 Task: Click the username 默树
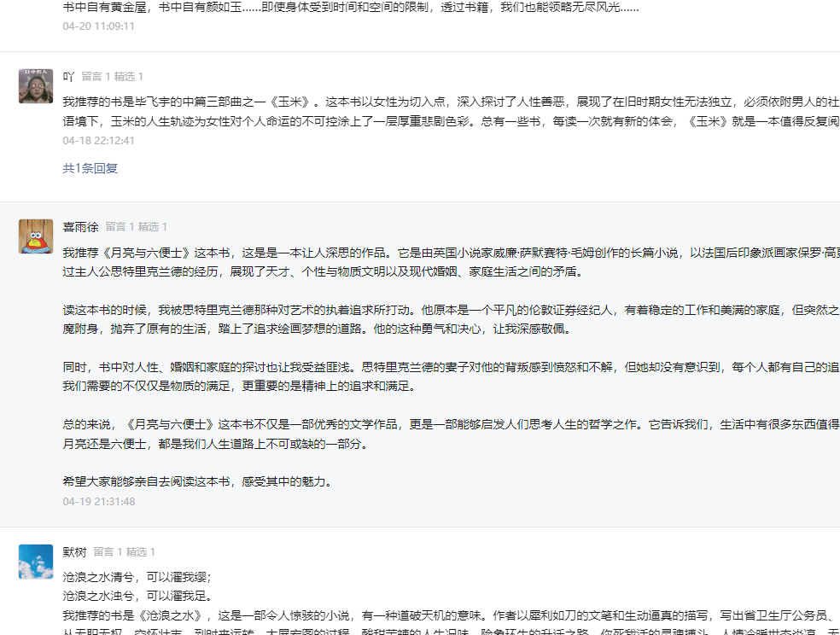coord(74,552)
